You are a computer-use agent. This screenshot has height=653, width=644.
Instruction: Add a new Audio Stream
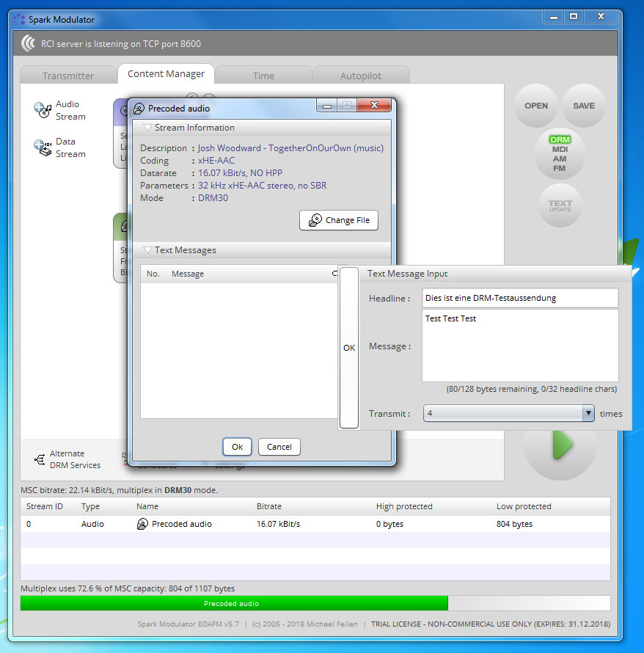coord(59,110)
